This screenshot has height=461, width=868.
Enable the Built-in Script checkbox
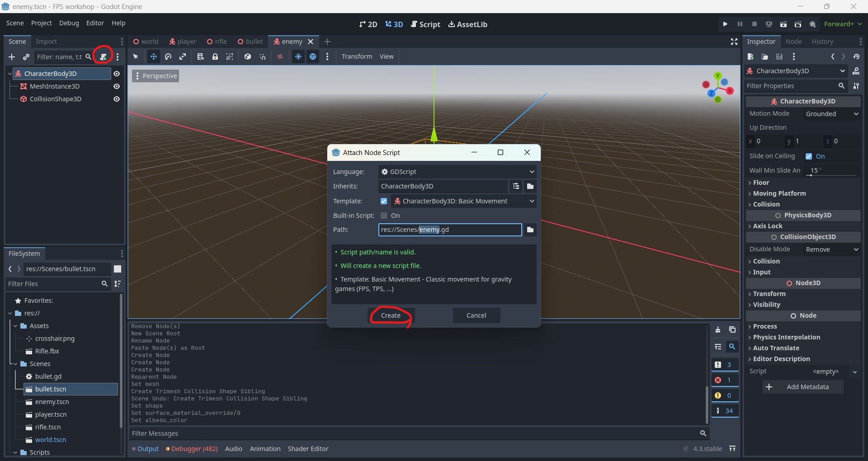384,216
